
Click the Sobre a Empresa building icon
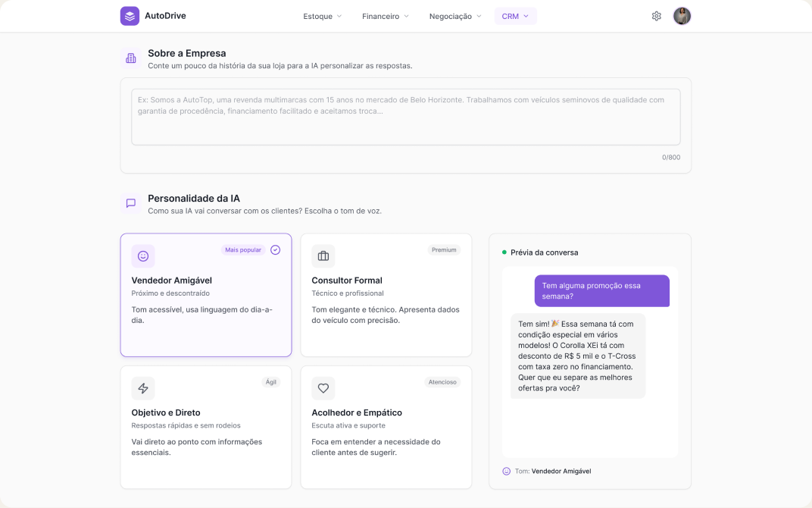tap(131, 58)
